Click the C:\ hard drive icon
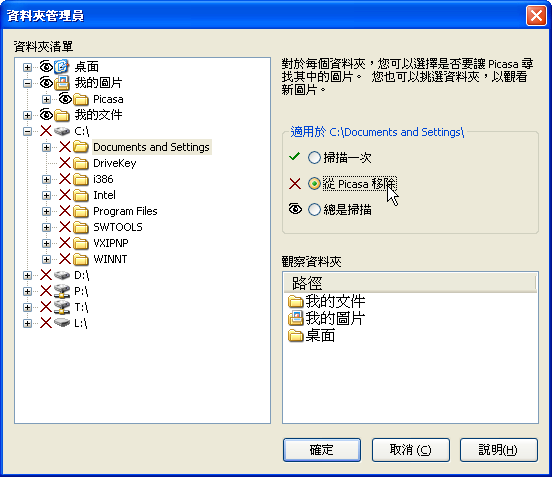Viewport: 552px width, 477px height. pos(62,131)
